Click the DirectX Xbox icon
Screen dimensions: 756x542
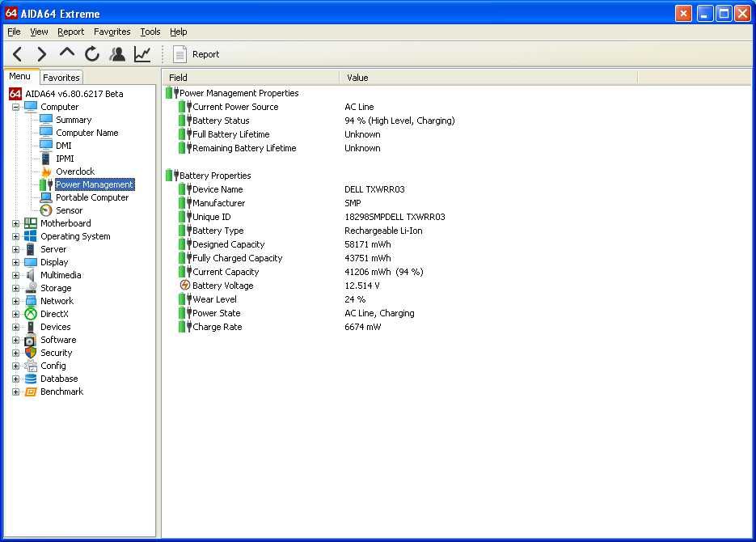[x=31, y=314]
